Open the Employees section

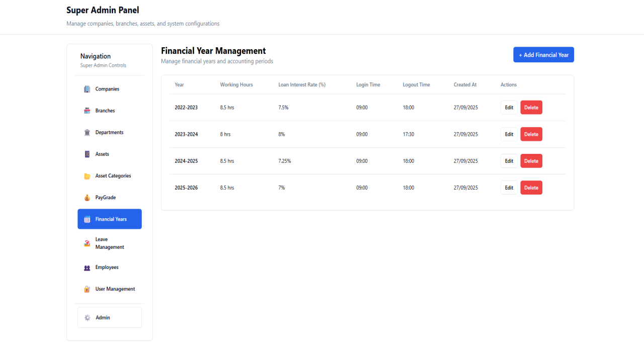pyautogui.click(x=110, y=267)
